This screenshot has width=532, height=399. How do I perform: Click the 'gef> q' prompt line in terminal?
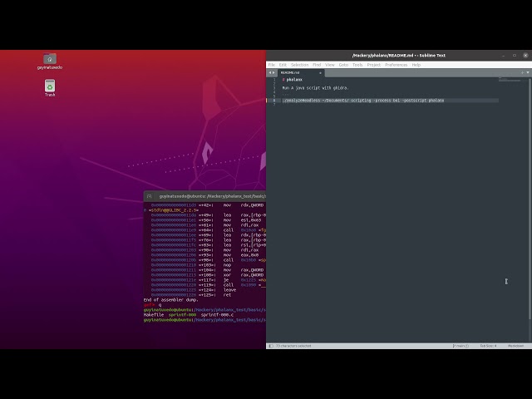coord(153,305)
